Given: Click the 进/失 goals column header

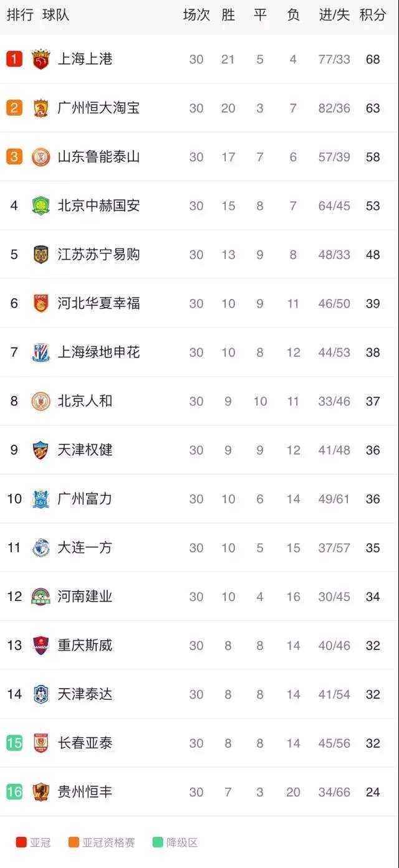Looking at the screenshot, I should pos(334,15).
